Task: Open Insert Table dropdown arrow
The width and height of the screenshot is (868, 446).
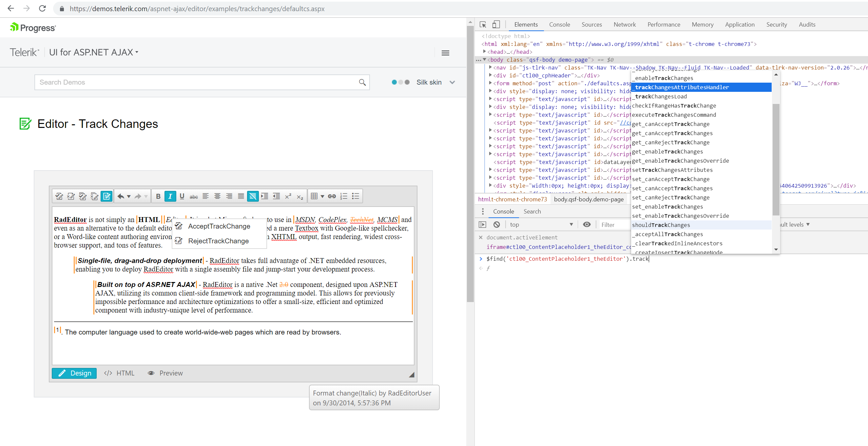Action: coord(322,196)
